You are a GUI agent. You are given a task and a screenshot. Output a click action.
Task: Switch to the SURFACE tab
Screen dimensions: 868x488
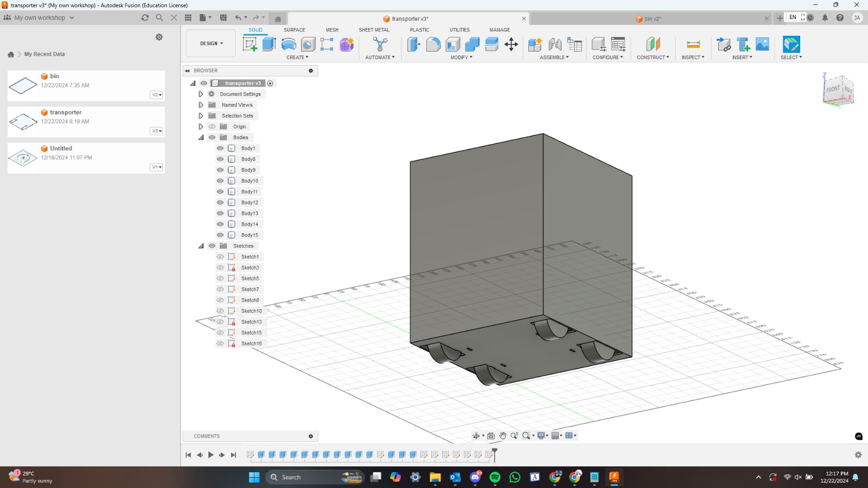click(x=295, y=30)
